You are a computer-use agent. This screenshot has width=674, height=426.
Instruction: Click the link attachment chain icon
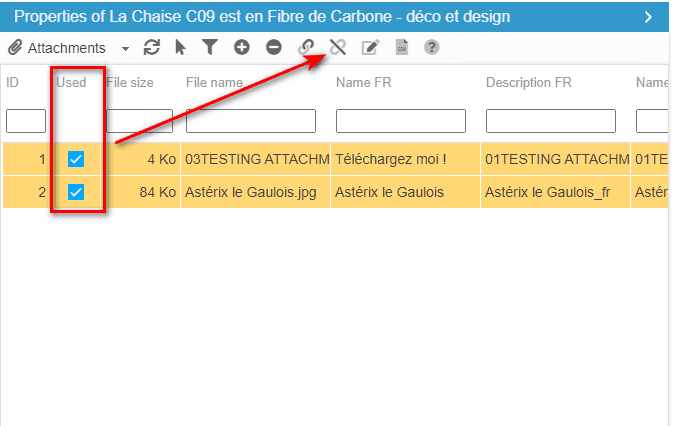(307, 47)
